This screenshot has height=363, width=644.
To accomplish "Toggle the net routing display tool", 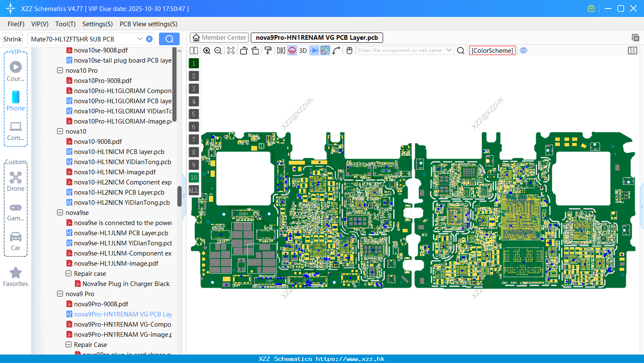I will (x=325, y=50).
